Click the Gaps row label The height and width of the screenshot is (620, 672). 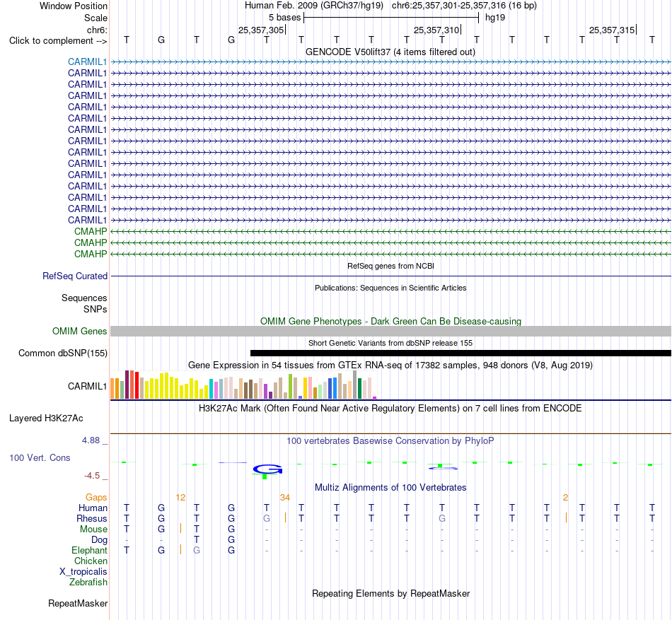(x=96, y=498)
